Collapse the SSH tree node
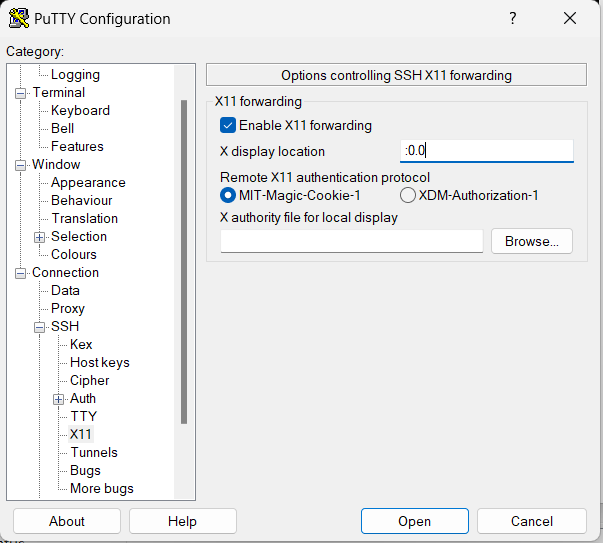This screenshot has height=543, width=603. click(x=39, y=327)
